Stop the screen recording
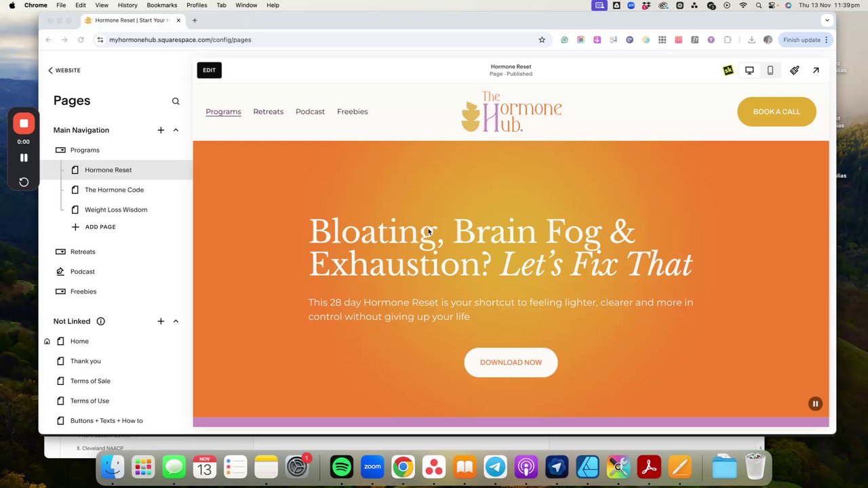This screenshot has width=868, height=488. (x=24, y=123)
